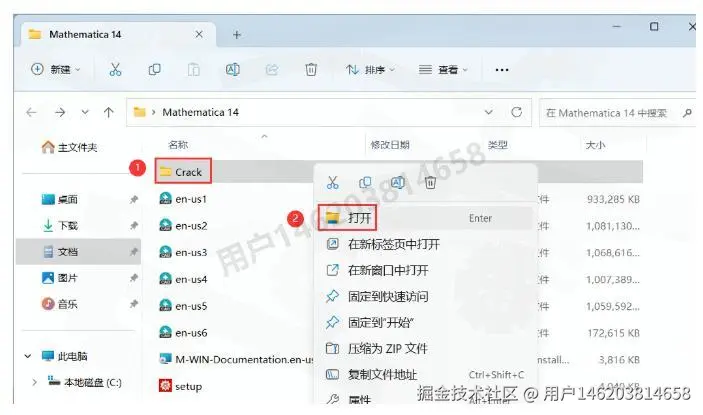Viewport: 703px width, 415px height.
Task: Close the Mathematica 14 tab
Action: [x=199, y=35]
